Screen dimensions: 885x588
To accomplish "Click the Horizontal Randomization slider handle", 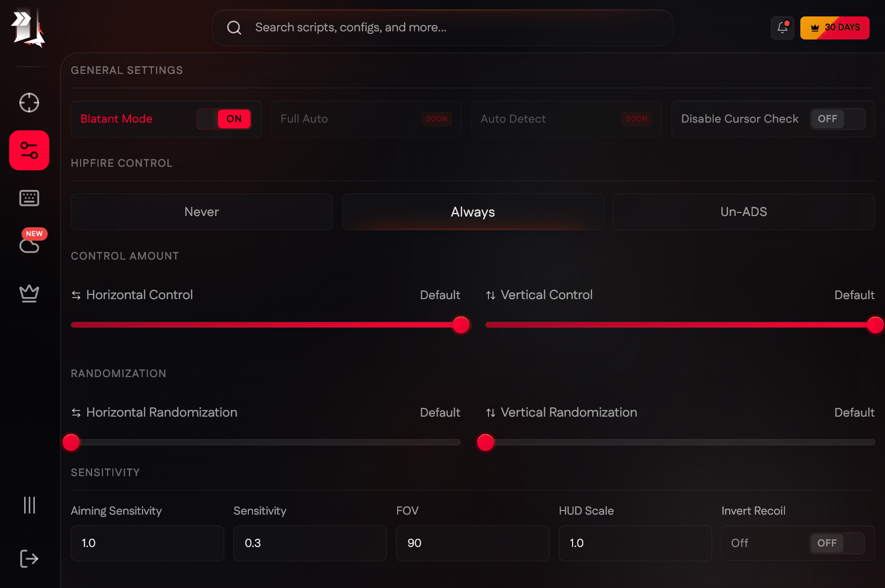I will [x=71, y=442].
